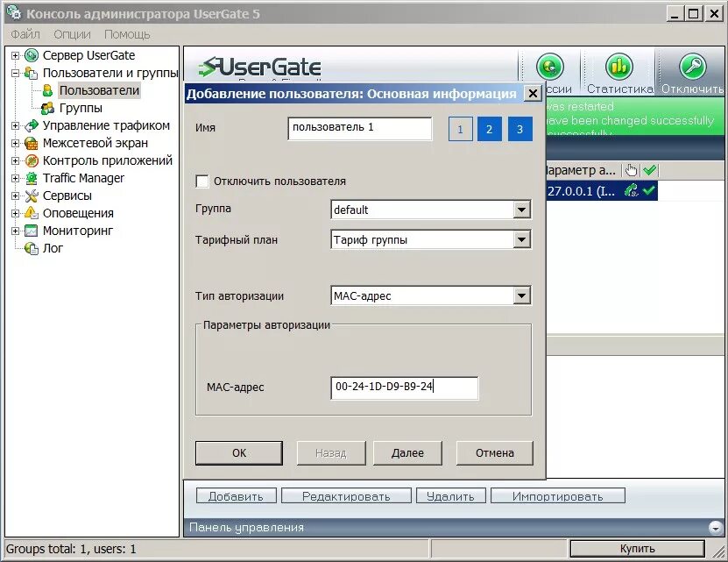
Task: Expand the Traffic Manager node
Action: pyautogui.click(x=15, y=178)
